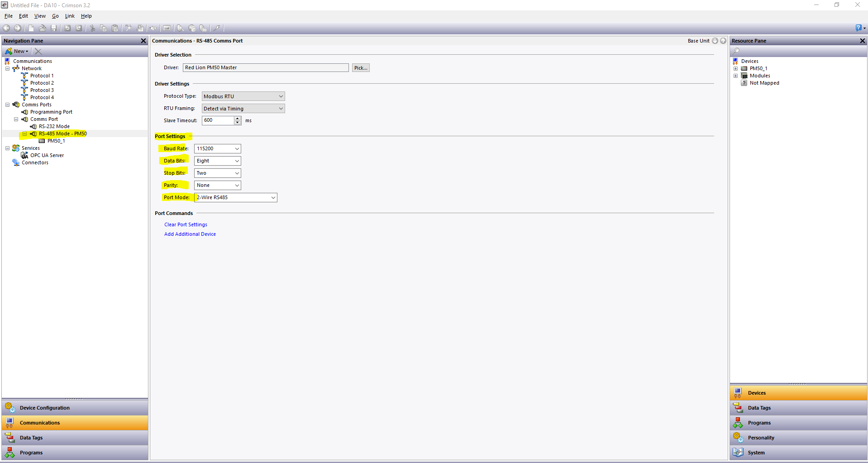Switch to Data Tags in Navigation Pane
The width and height of the screenshot is (868, 463).
(x=75, y=438)
